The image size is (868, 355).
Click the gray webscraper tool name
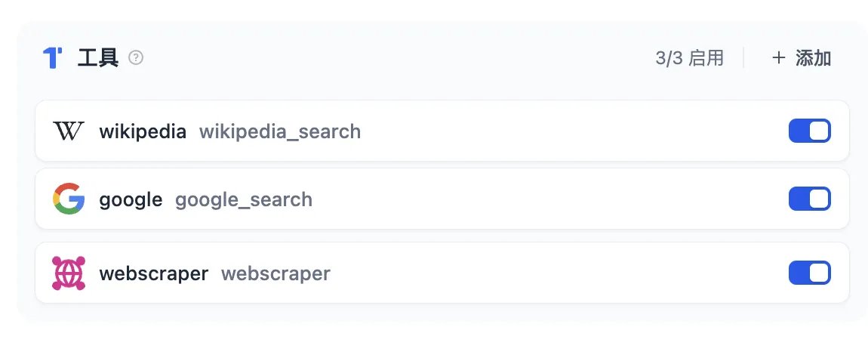click(x=275, y=273)
